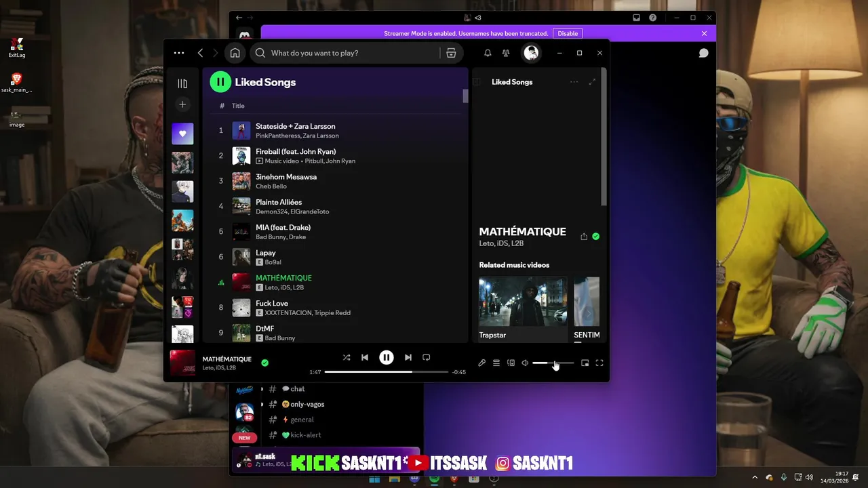The width and height of the screenshot is (868, 488).
Task: Open Browse icon in Spotify search bar
Action: click(x=451, y=53)
